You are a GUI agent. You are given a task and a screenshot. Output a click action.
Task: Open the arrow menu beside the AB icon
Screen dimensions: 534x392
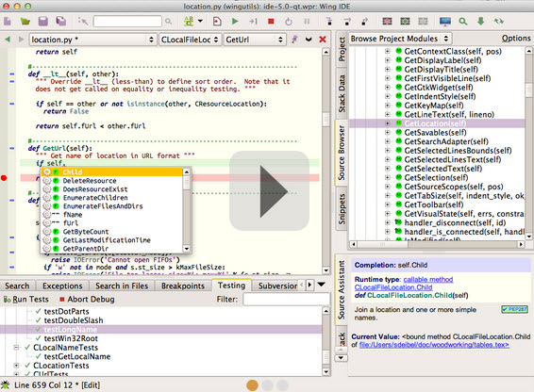(x=200, y=21)
